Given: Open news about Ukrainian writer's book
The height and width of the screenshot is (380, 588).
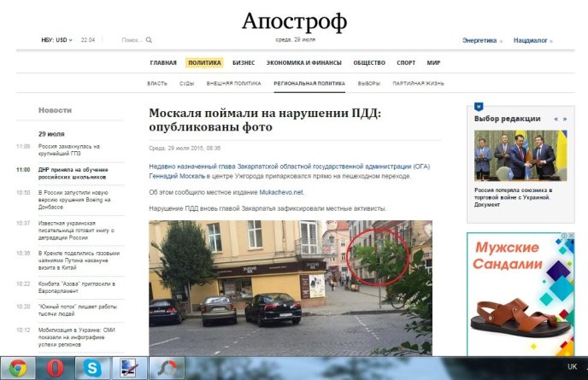Looking at the screenshot, I should point(76,230).
